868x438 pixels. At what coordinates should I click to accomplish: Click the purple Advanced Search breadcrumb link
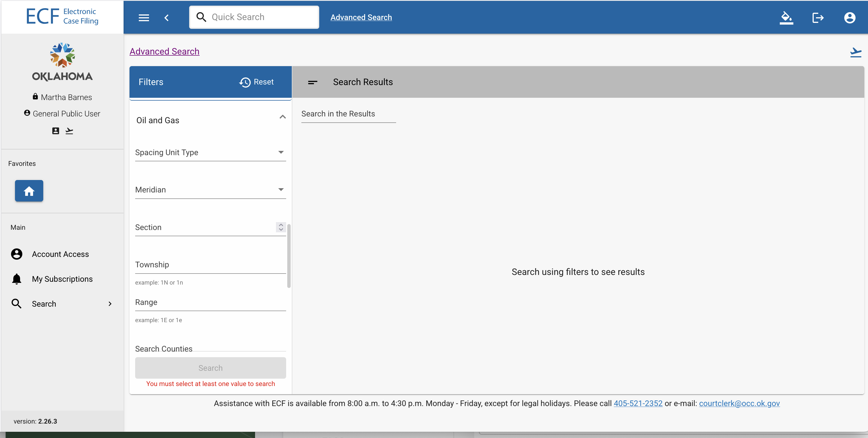pyautogui.click(x=165, y=51)
